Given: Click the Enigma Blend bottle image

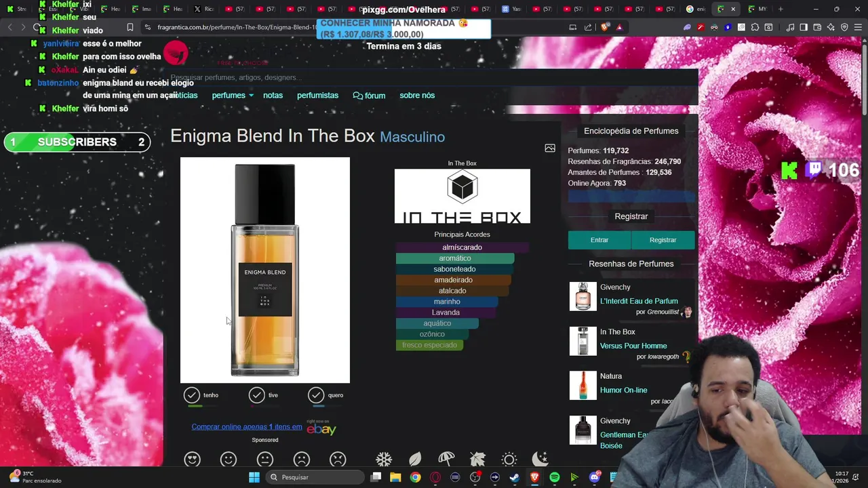Looking at the screenshot, I should (x=265, y=270).
